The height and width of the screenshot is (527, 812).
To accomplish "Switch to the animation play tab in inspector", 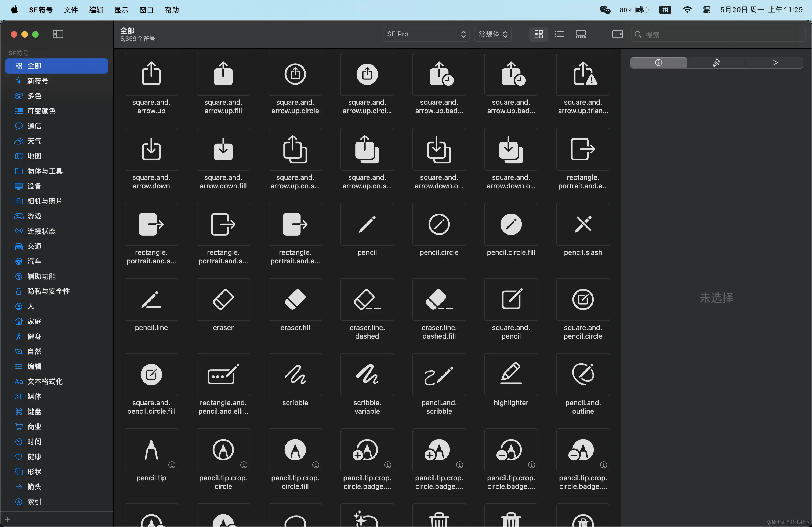I will pos(774,63).
